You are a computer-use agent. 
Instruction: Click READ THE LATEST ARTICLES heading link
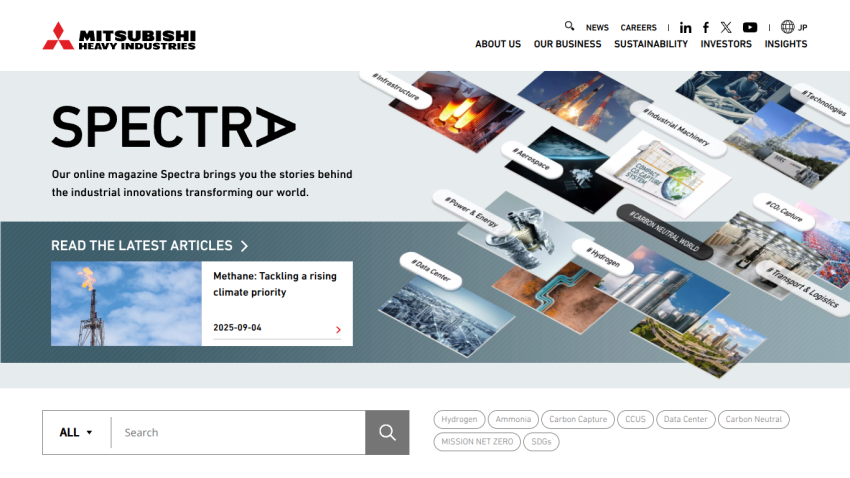point(141,246)
